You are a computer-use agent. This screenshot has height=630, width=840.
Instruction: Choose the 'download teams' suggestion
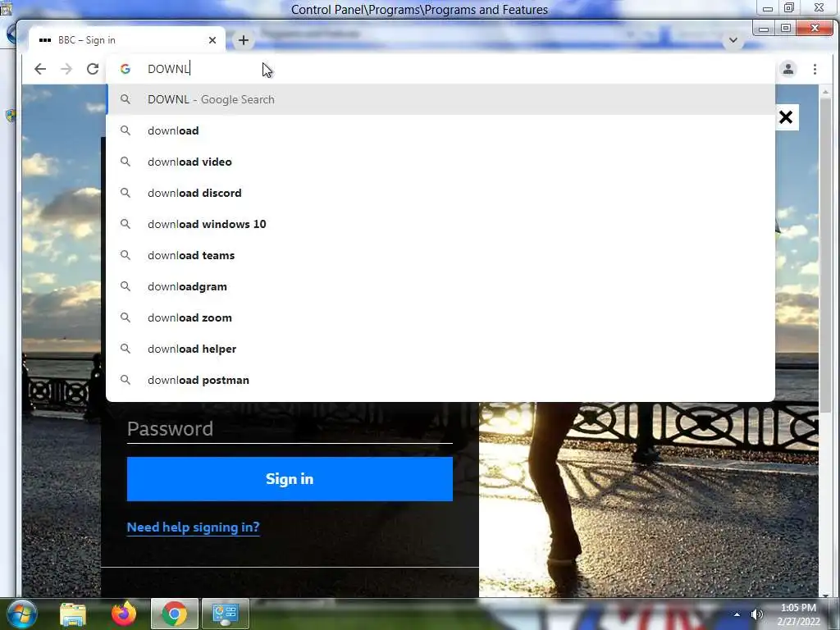(441, 256)
